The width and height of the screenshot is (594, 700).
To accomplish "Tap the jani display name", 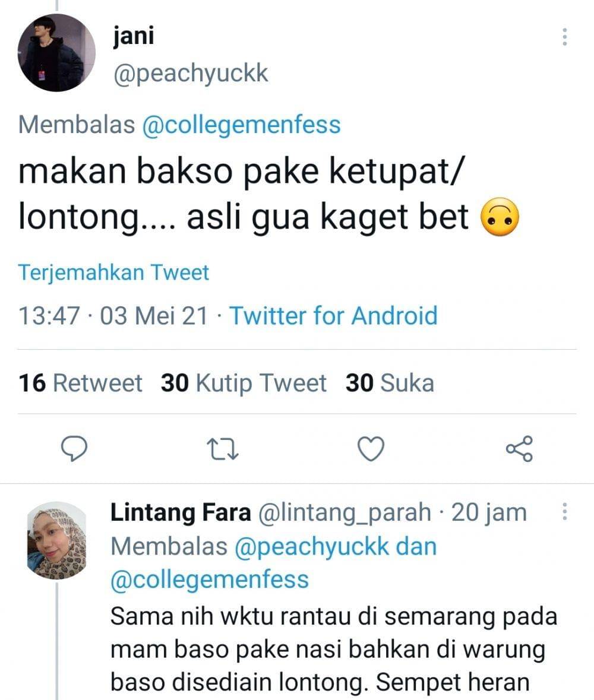I will point(133,36).
